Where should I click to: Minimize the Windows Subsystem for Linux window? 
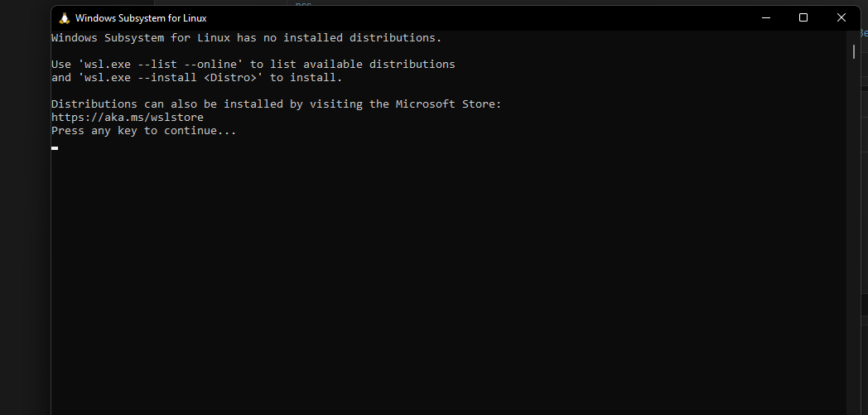pyautogui.click(x=764, y=17)
